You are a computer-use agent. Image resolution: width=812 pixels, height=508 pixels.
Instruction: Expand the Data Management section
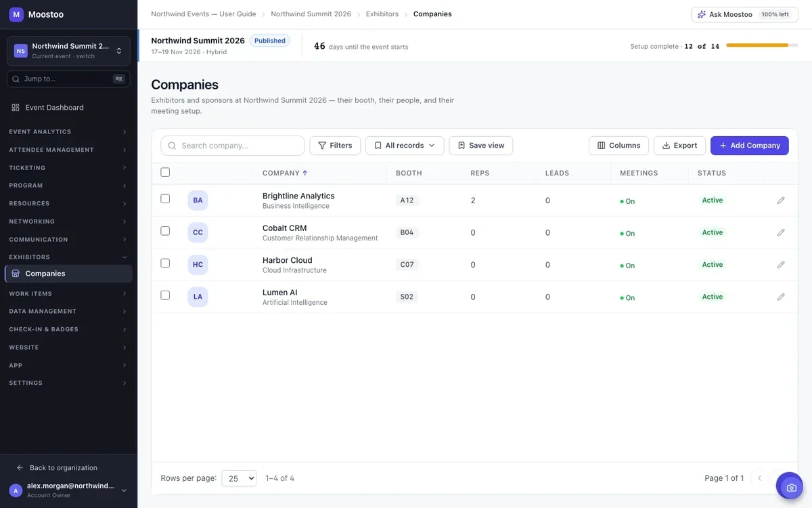click(x=68, y=312)
